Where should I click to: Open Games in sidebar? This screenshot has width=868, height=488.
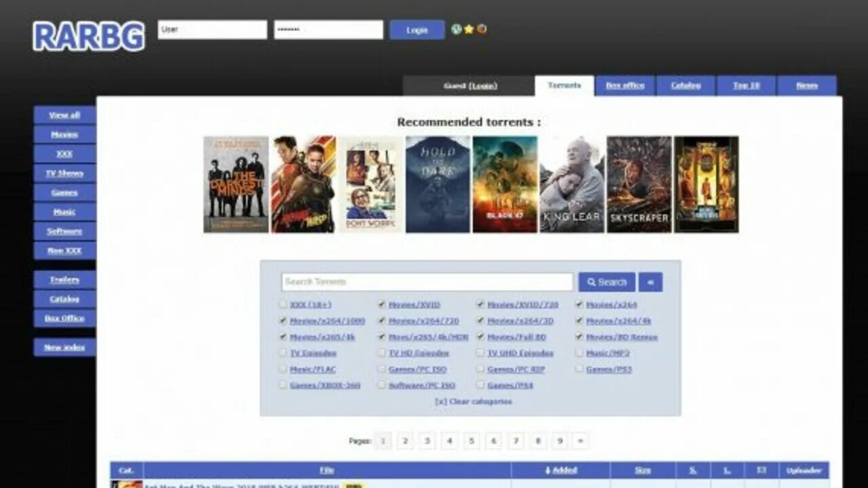[64, 192]
